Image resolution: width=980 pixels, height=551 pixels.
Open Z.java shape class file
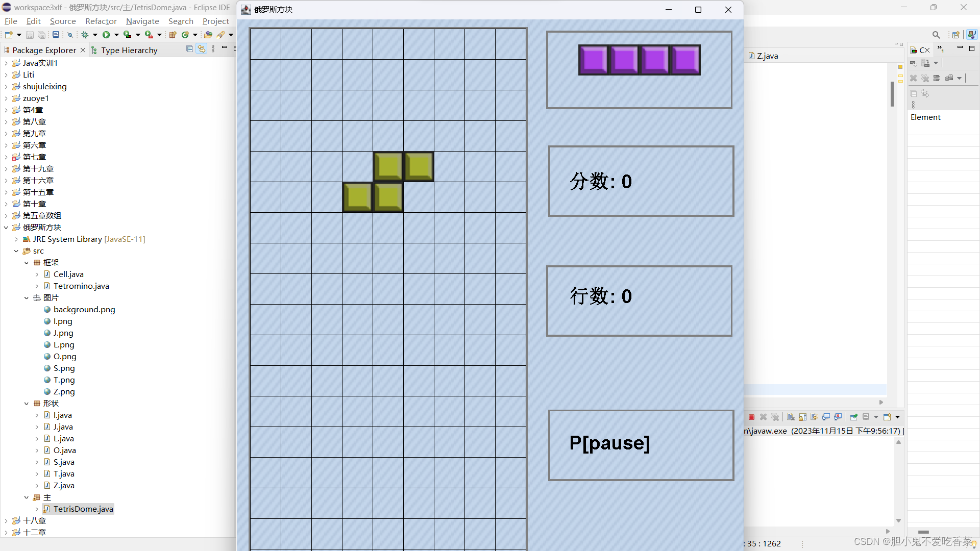coord(64,485)
